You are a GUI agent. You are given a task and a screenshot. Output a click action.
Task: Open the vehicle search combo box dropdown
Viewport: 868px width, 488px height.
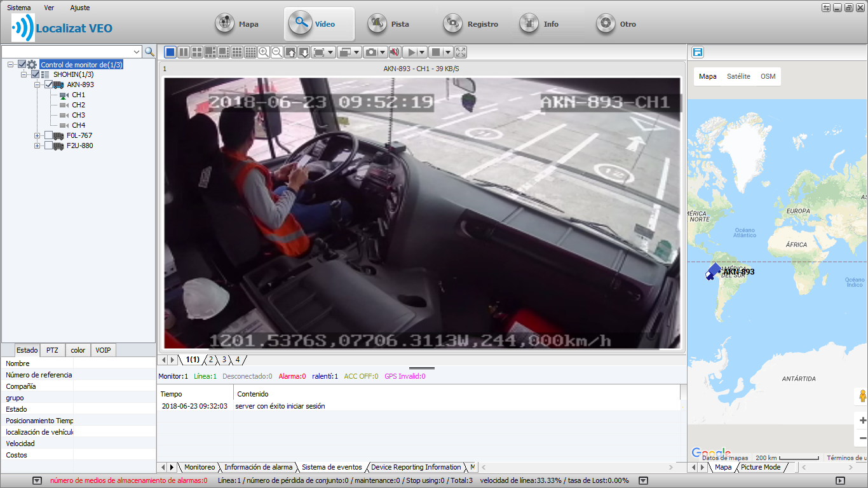(137, 51)
